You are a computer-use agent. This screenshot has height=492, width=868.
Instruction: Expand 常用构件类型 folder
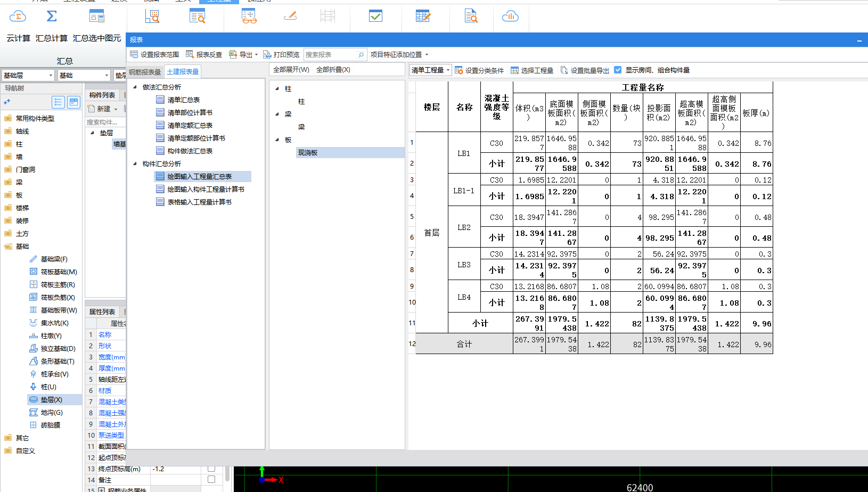click(7, 119)
